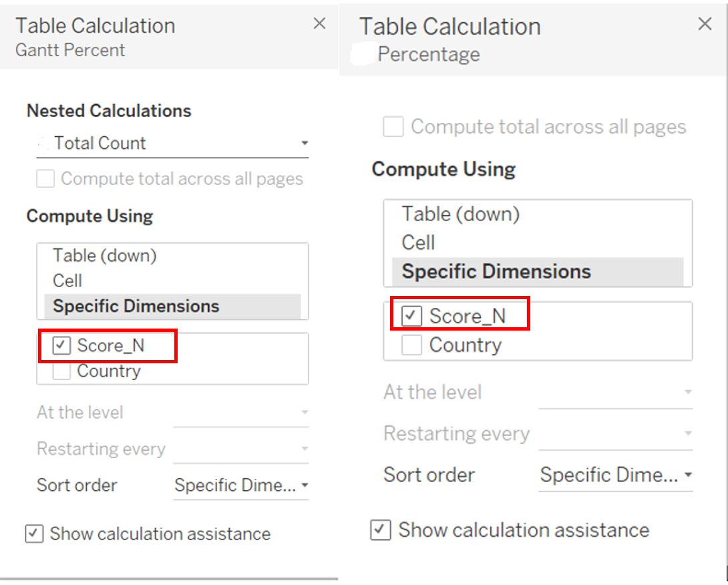
Task: Toggle Compute total across all pages in Percentage dialog
Action: tap(393, 127)
